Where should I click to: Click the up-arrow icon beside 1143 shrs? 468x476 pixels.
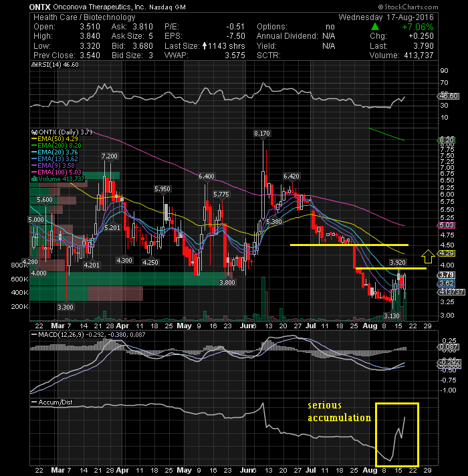point(205,46)
